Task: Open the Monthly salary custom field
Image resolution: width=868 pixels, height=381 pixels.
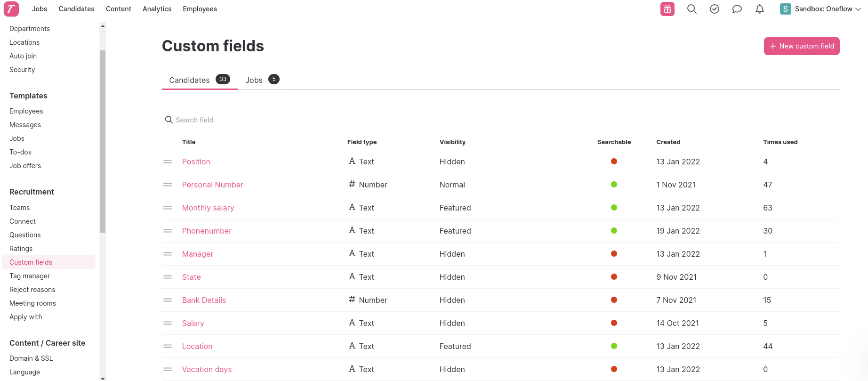Action: click(x=208, y=208)
